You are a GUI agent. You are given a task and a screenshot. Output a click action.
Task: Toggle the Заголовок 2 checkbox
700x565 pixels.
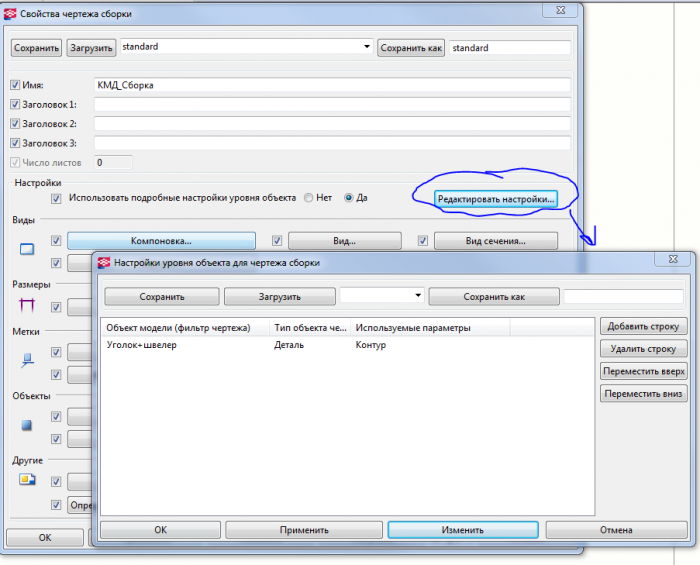pos(15,124)
